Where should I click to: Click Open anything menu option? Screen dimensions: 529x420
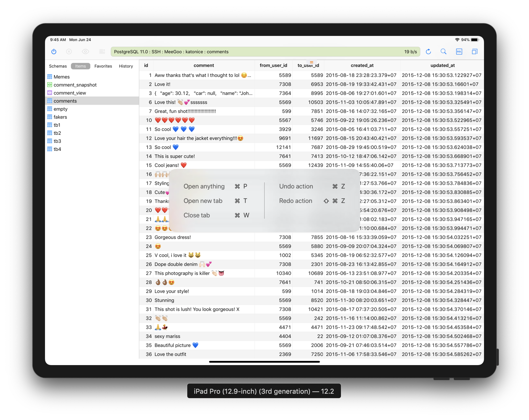pyautogui.click(x=204, y=186)
